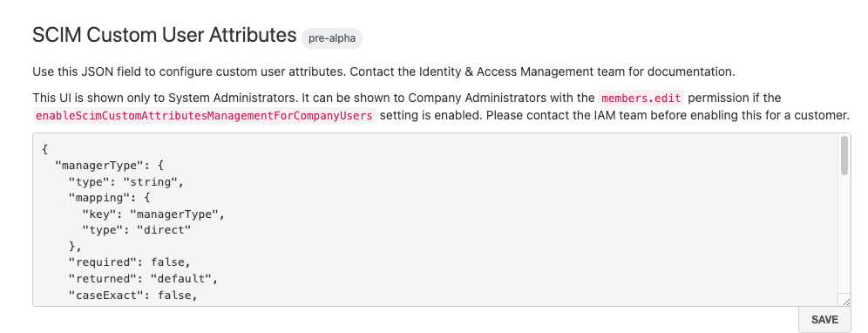Screen dimensions: 868x333
Task: Place cursor on the "type": "string" line
Action: pyautogui.click(x=125, y=181)
